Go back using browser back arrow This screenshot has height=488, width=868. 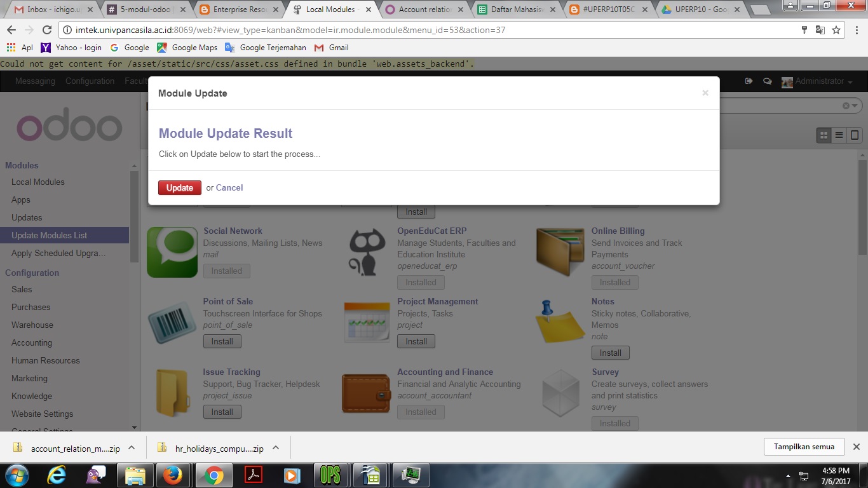[x=11, y=30]
